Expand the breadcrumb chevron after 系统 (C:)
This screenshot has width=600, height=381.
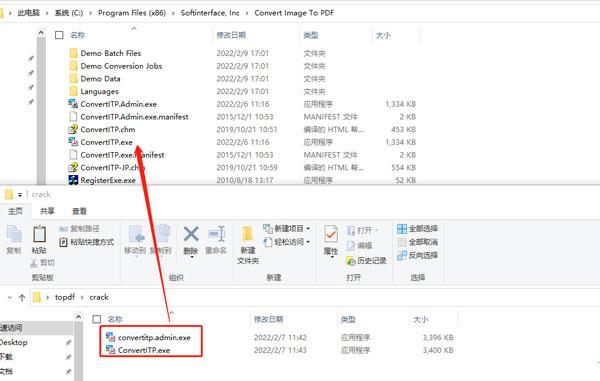91,13
